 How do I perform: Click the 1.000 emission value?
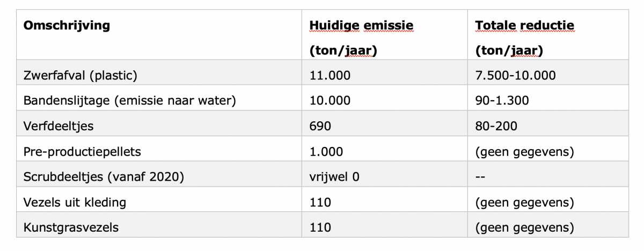pos(326,151)
